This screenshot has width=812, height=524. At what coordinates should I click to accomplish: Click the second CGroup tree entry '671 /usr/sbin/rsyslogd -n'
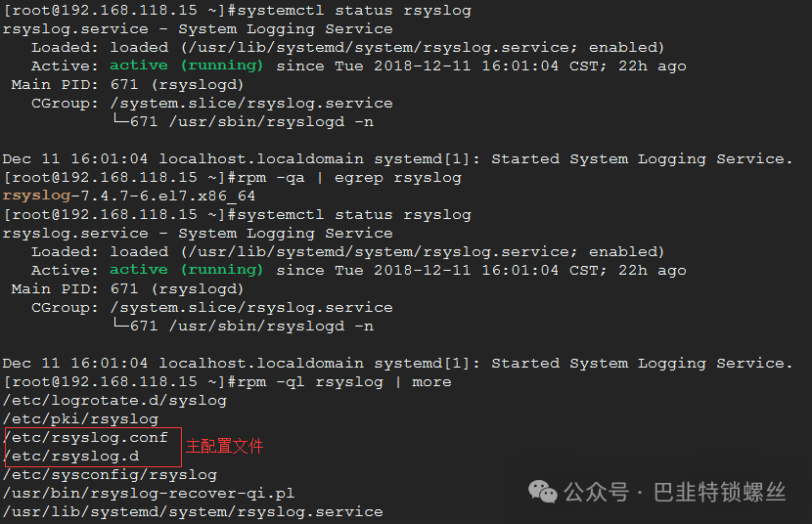[x=251, y=326]
